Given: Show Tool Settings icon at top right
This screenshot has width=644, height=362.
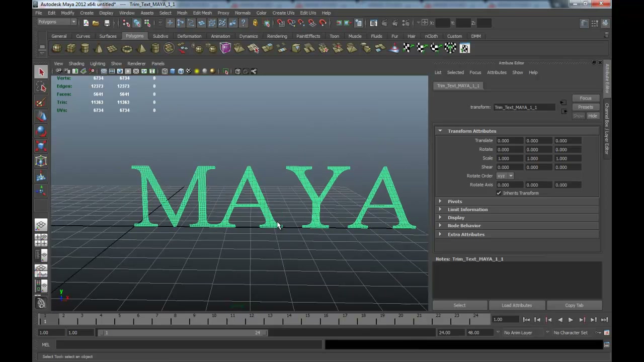Looking at the screenshot, I should click(x=595, y=23).
